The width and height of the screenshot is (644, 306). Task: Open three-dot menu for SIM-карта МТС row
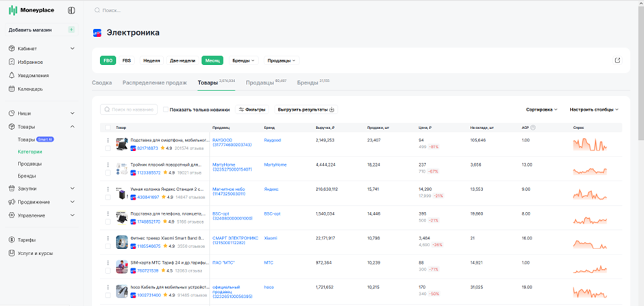(x=108, y=263)
